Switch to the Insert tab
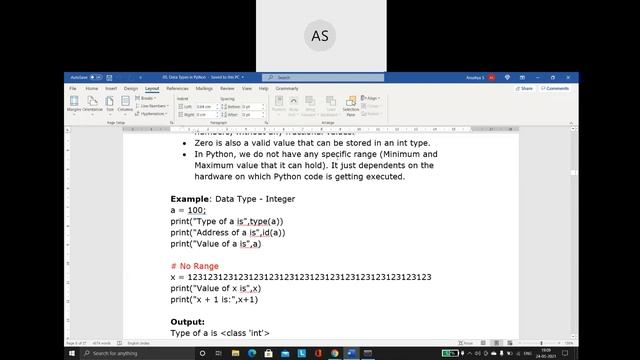This screenshot has width=640, height=360. (111, 89)
